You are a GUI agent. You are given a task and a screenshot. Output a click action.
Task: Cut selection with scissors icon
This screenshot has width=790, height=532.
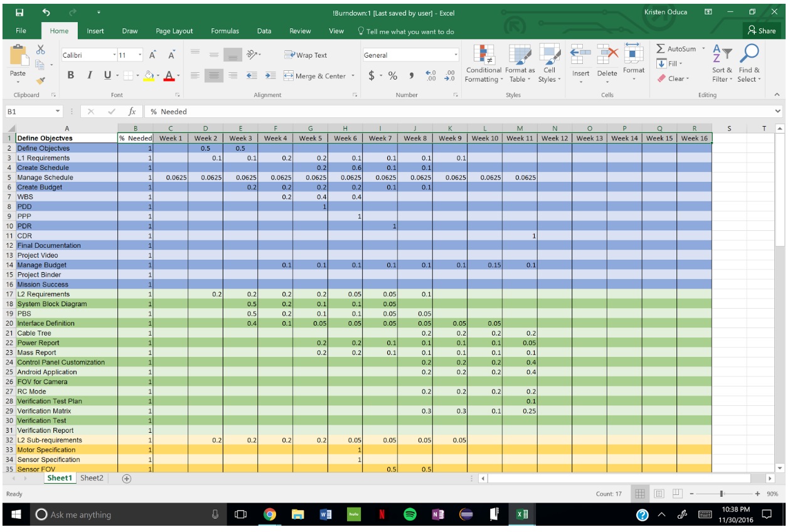[41, 50]
